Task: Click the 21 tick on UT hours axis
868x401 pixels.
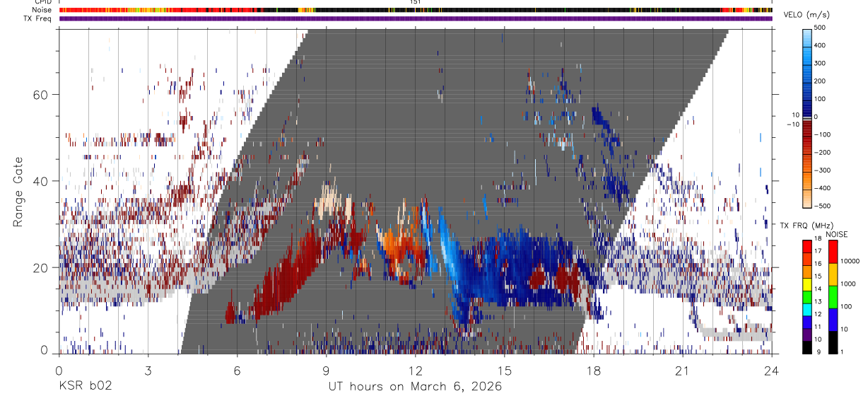Action: pyautogui.click(x=683, y=370)
